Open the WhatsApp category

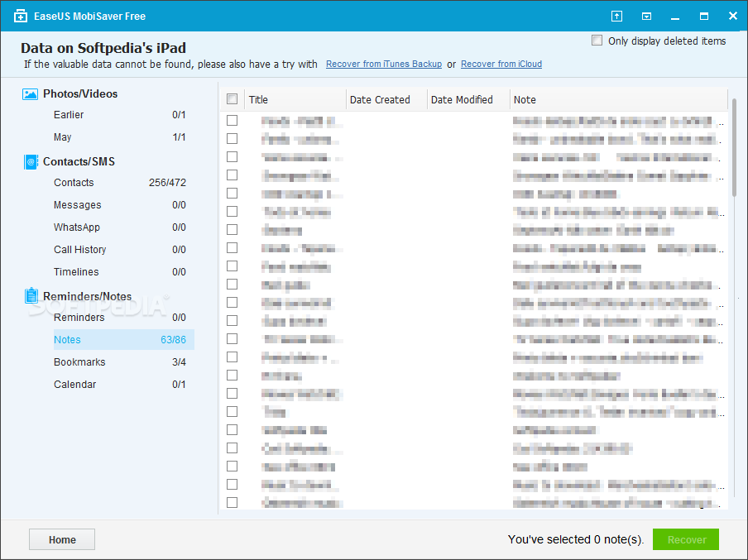(76, 227)
